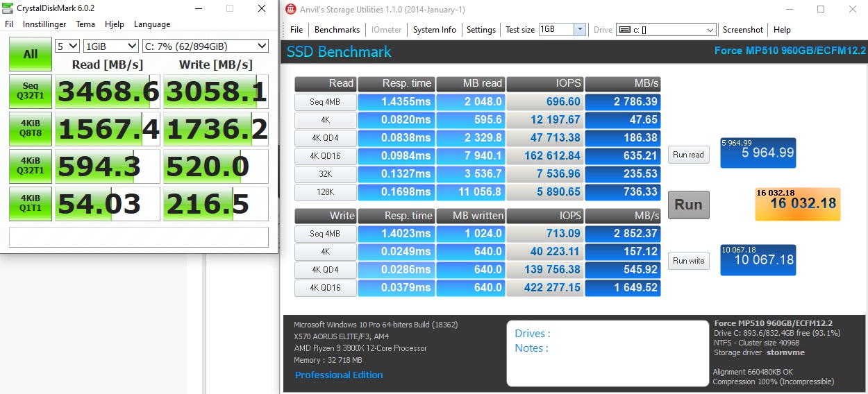Click the MB written column header
The width and height of the screenshot is (868, 394).
pos(471,216)
